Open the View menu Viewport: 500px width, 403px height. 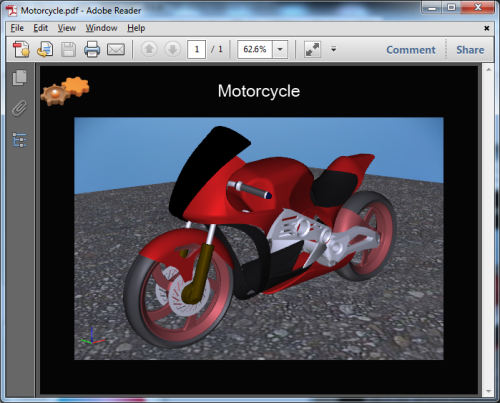67,28
